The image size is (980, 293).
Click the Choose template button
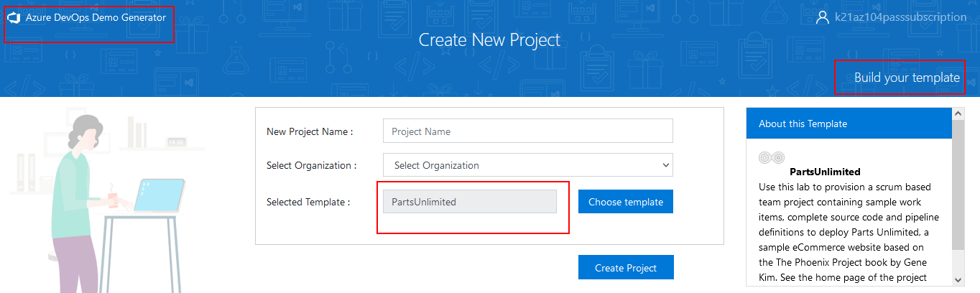click(626, 202)
